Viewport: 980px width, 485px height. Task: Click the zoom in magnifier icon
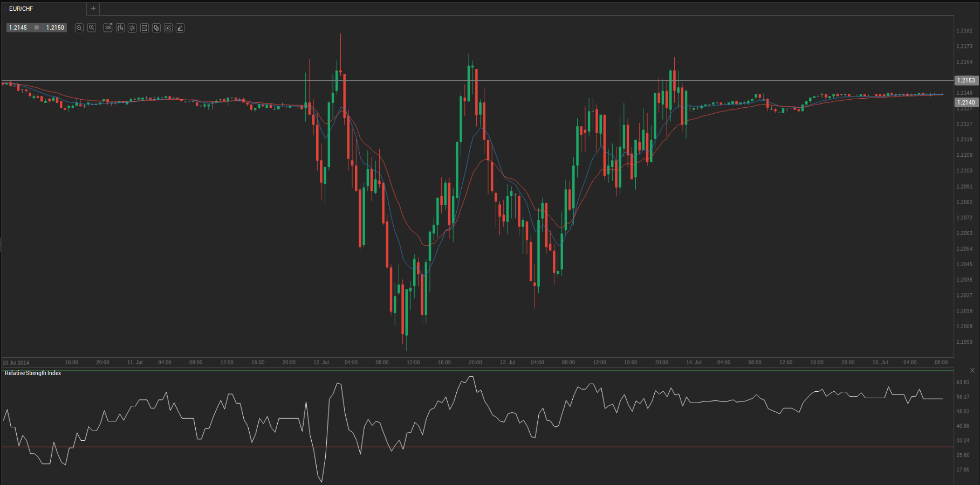(92, 27)
